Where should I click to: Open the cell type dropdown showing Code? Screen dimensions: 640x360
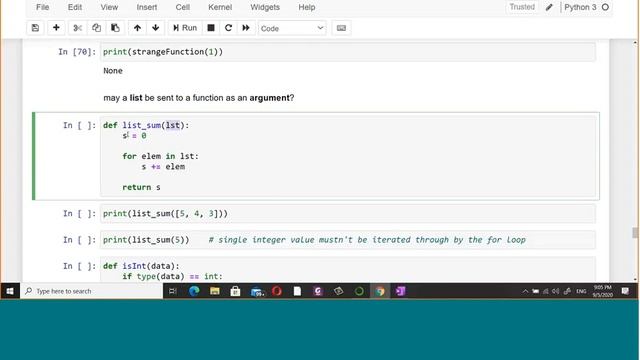tap(292, 28)
